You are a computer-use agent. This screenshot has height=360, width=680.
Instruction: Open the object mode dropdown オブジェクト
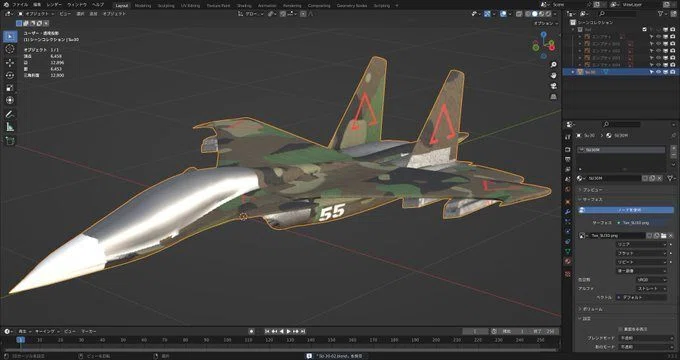[x=37, y=14]
